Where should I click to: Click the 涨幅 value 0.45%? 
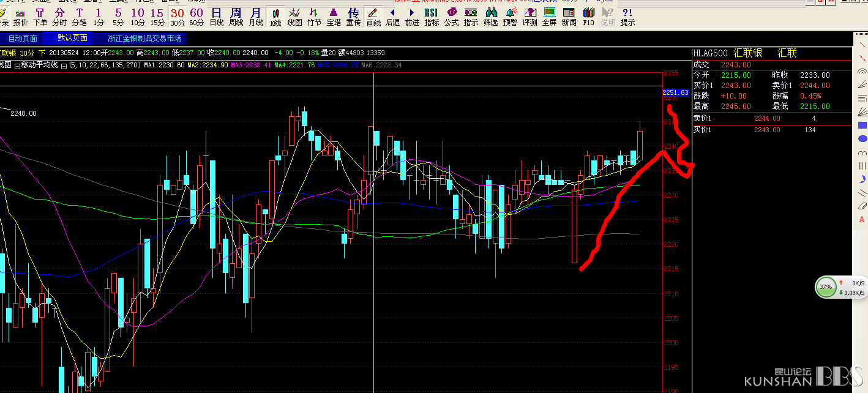click(811, 96)
